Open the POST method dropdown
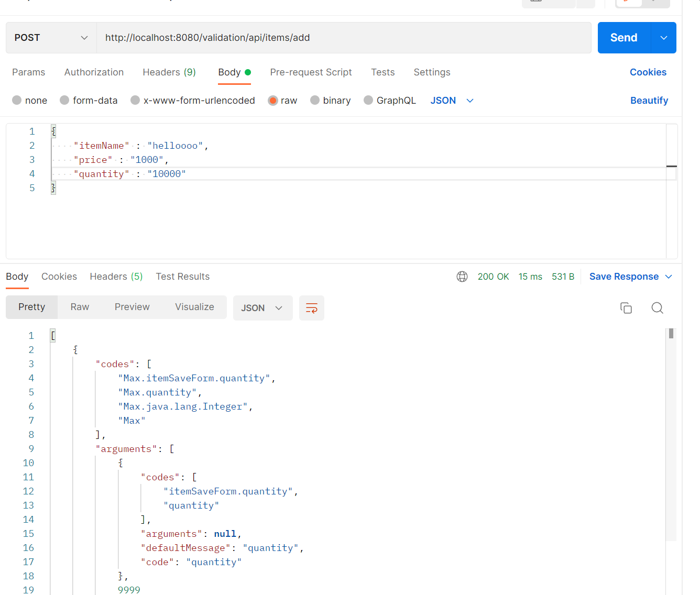Image resolution: width=700 pixels, height=595 pixels. click(51, 38)
